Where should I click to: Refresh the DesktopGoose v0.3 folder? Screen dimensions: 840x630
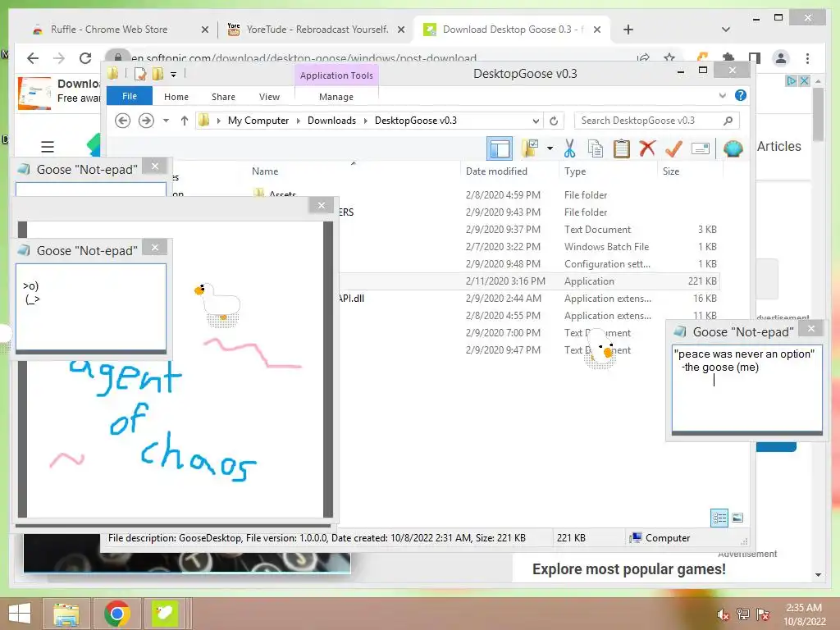coord(554,121)
